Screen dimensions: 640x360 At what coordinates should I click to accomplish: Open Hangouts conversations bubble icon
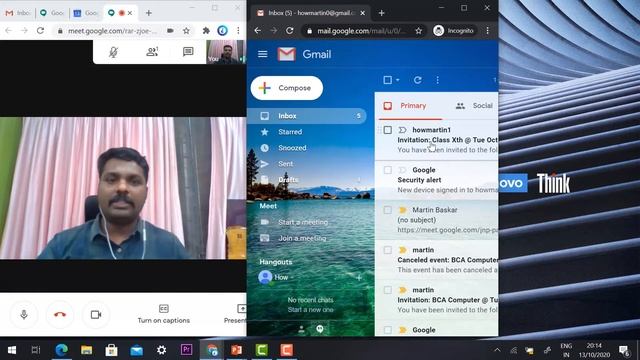320,329
